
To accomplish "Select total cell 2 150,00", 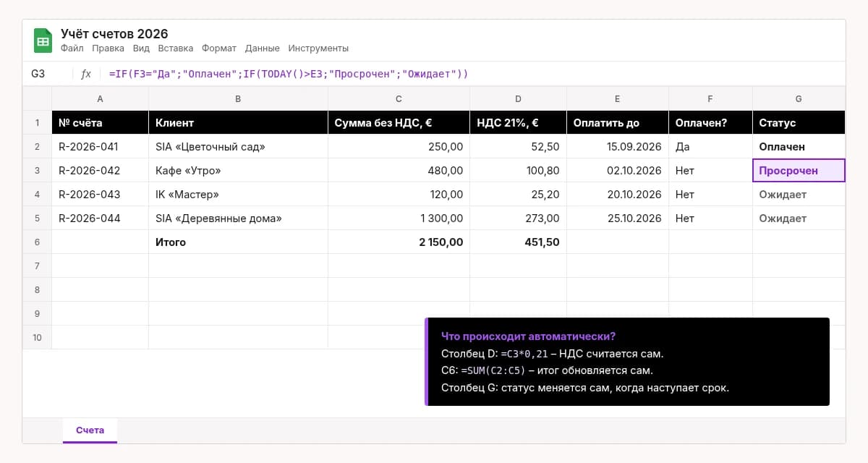I will (x=399, y=242).
